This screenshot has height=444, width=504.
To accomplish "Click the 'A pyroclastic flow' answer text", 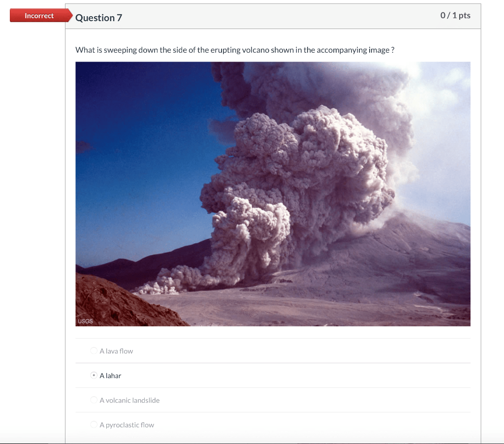I will coord(126,425).
